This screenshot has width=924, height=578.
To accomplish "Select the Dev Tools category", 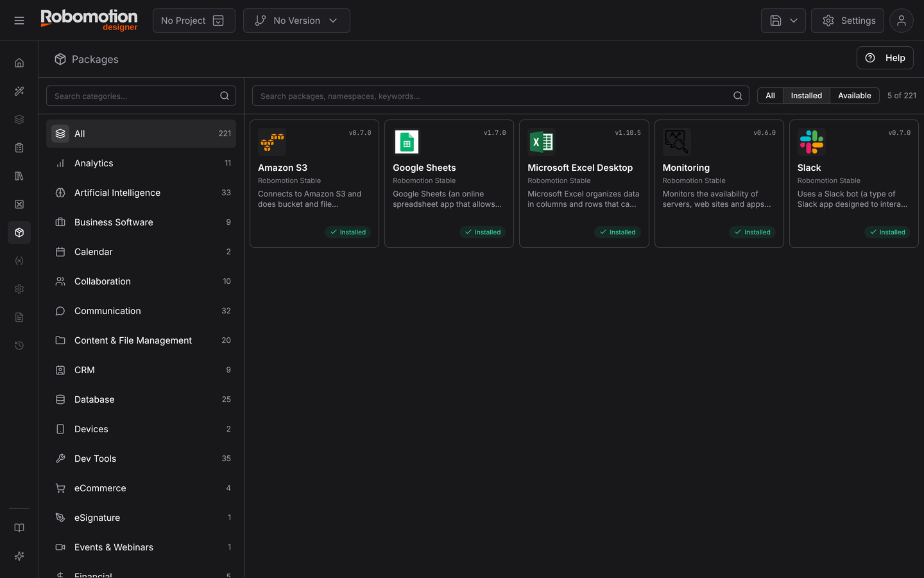I will click(x=141, y=459).
